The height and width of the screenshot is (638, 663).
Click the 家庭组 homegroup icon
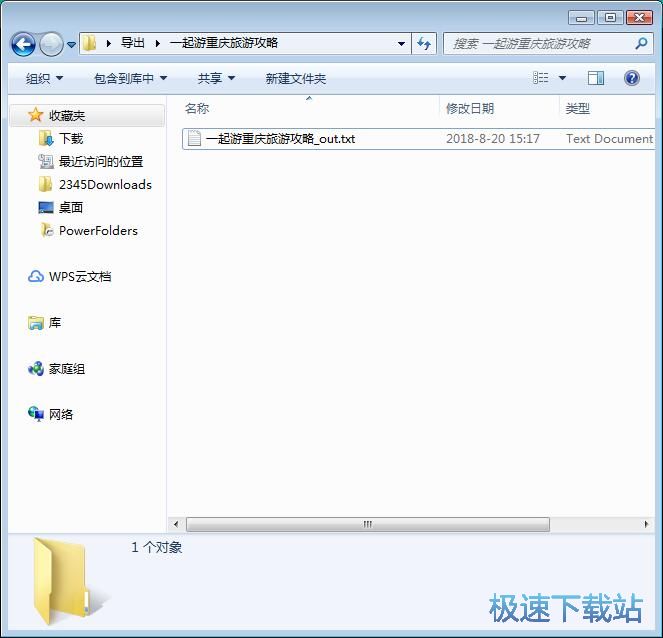pos(36,369)
